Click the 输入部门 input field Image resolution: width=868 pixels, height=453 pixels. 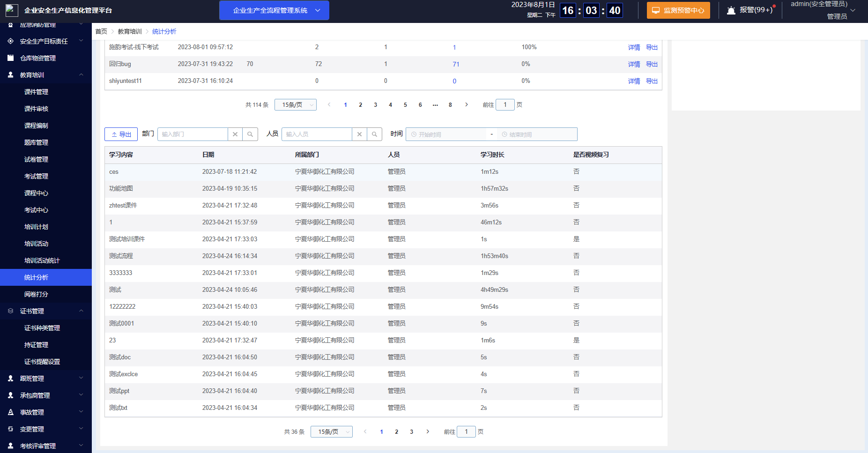[193, 134]
